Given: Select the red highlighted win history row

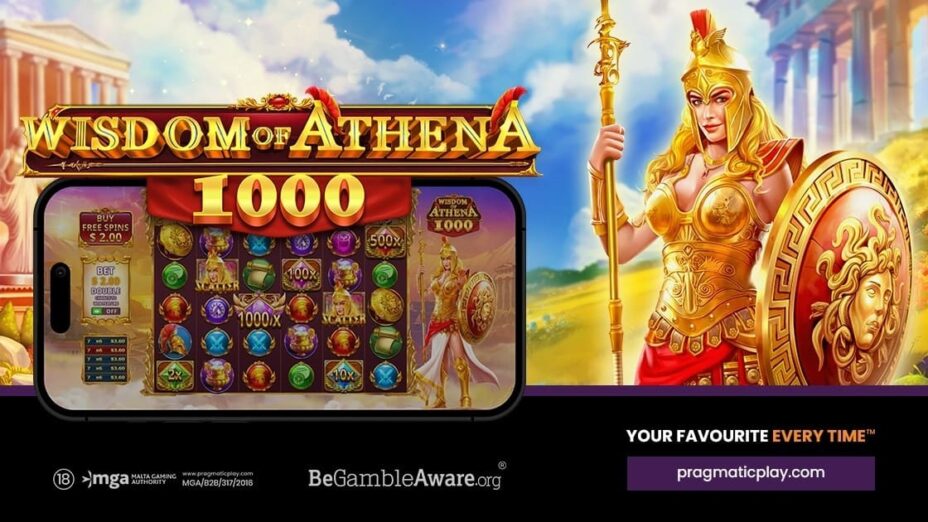Looking at the screenshot, I should [105, 350].
